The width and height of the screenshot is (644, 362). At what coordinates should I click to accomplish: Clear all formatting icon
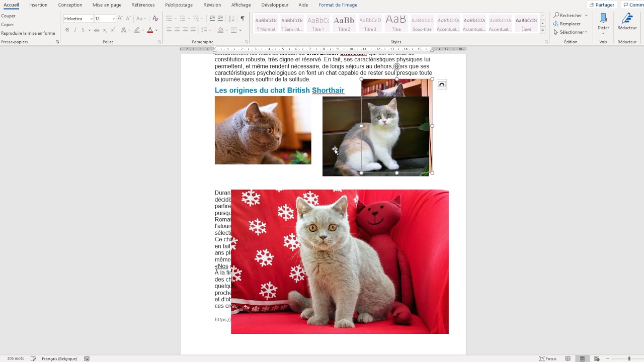point(155,19)
